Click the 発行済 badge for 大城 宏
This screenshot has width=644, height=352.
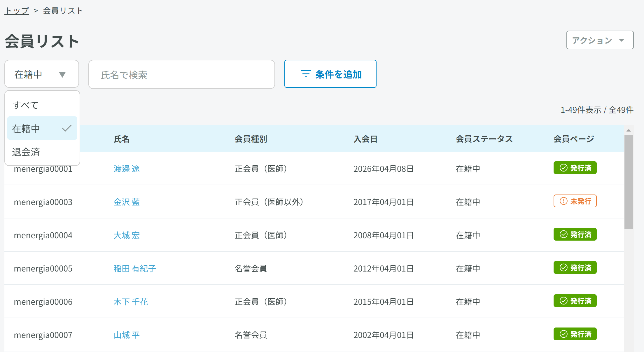click(575, 234)
